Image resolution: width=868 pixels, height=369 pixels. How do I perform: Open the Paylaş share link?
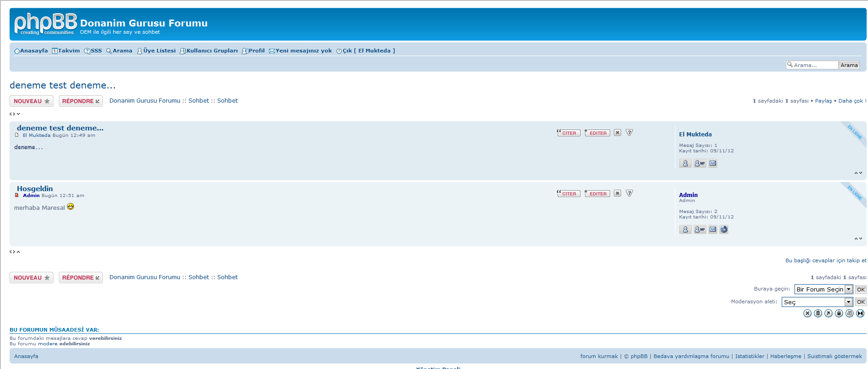823,101
